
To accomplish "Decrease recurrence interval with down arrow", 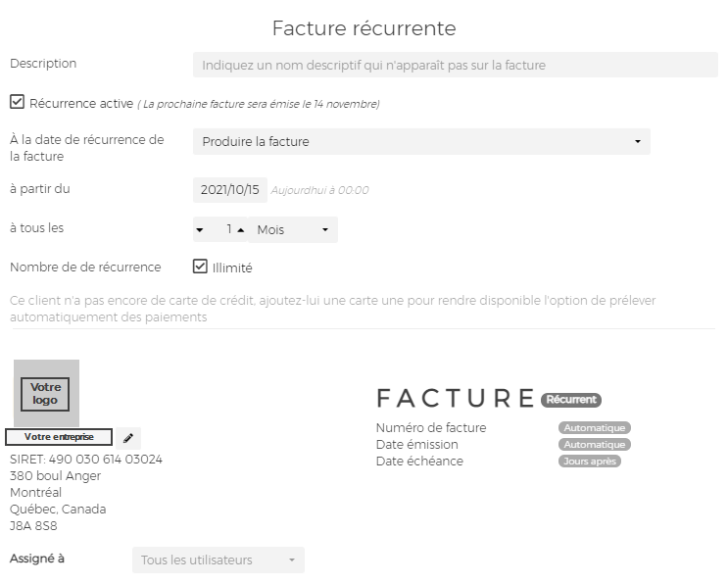I will 200,230.
